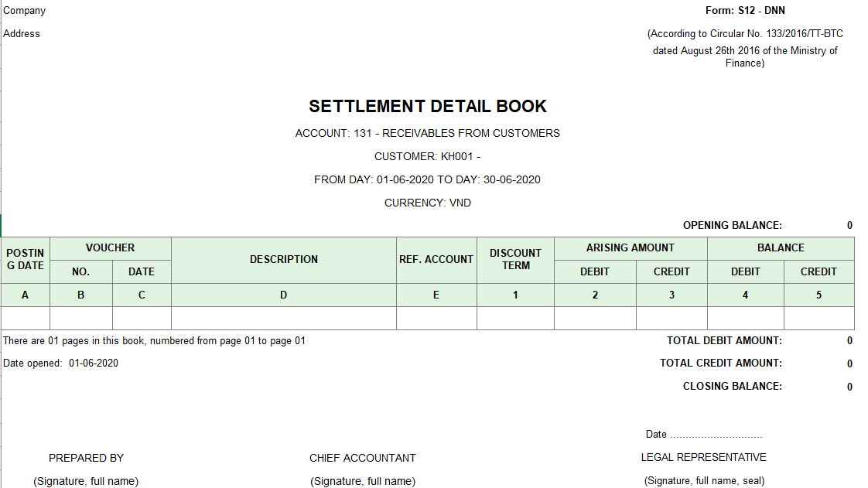
Task: Select the BALANCE header cell
Action: pyautogui.click(x=780, y=247)
